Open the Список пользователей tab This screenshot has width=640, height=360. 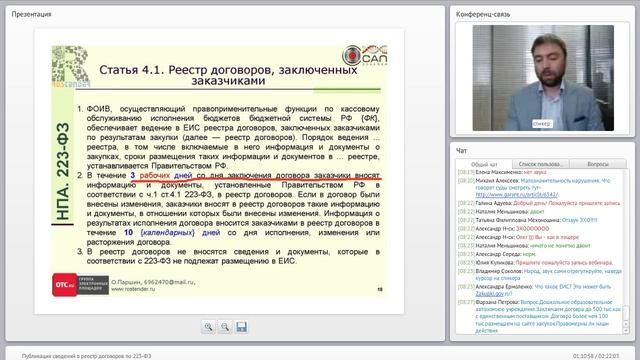coord(540,164)
